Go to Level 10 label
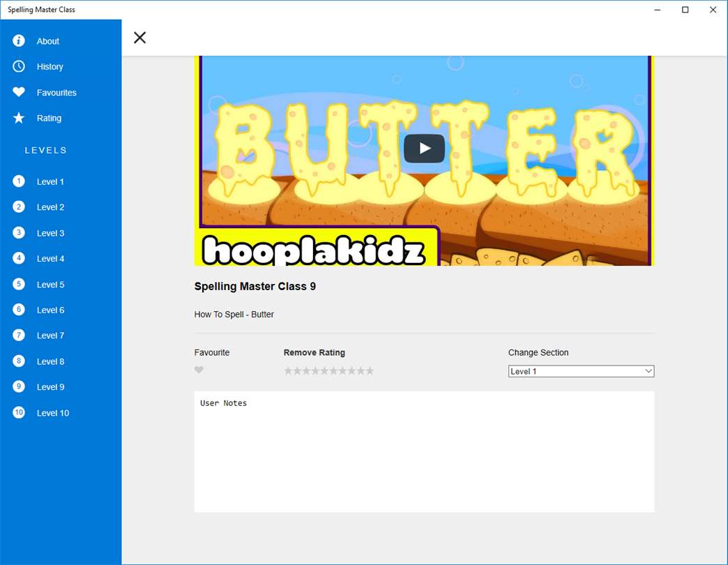 53,413
